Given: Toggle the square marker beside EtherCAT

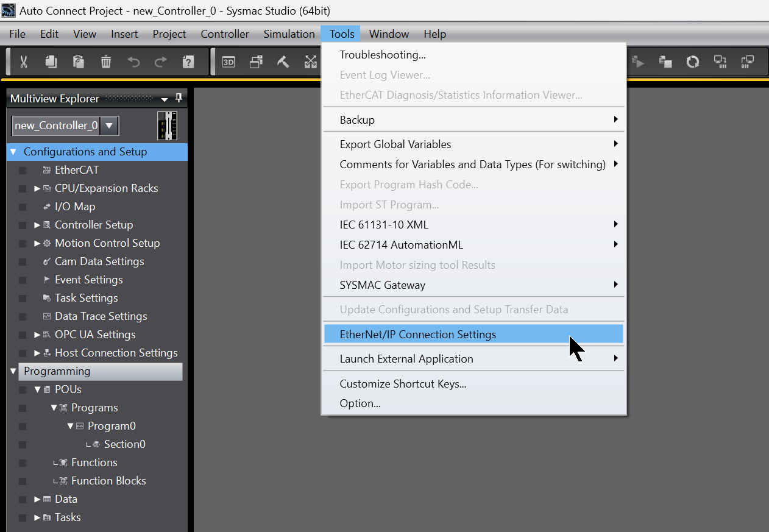Looking at the screenshot, I should [x=23, y=171].
